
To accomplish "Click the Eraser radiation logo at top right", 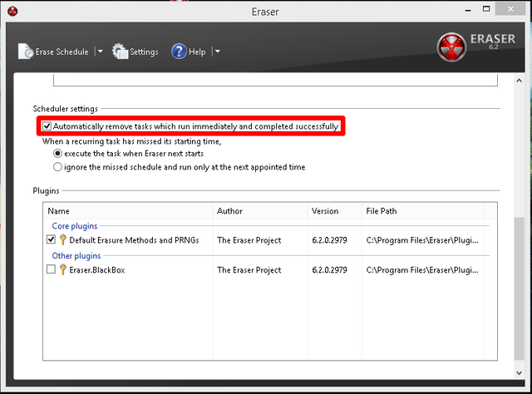I will click(x=451, y=47).
